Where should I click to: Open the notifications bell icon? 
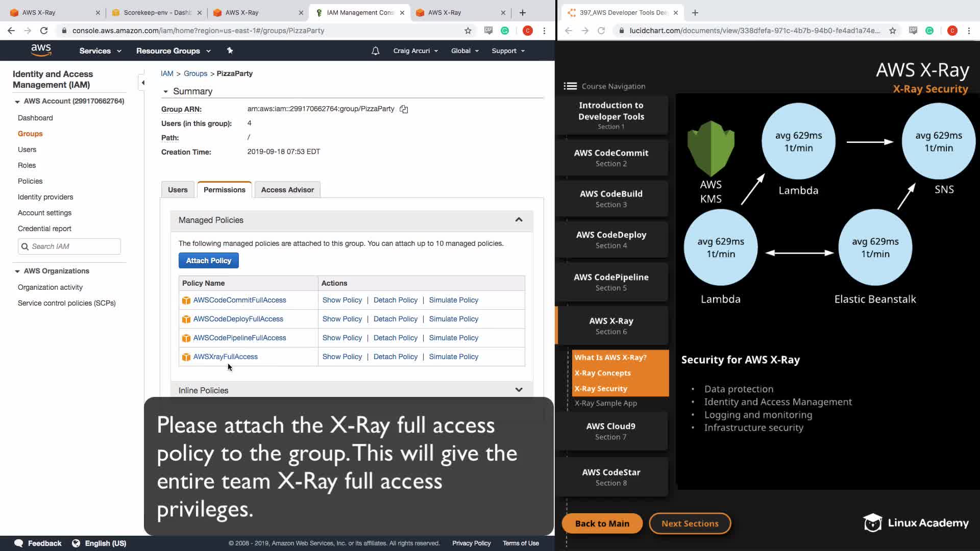375,51
